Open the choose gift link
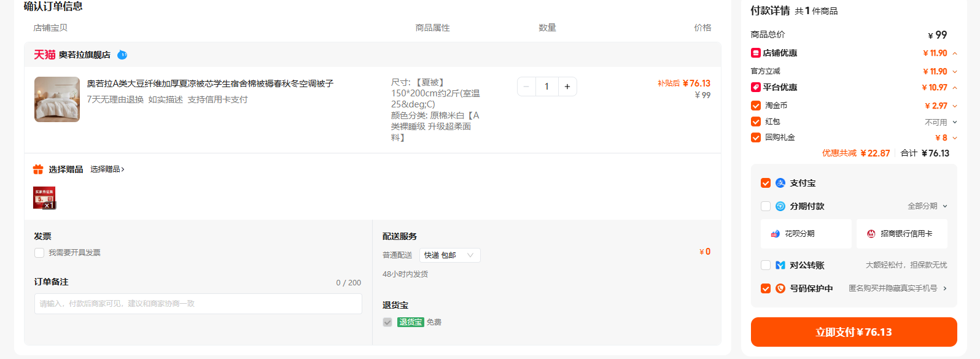The height and width of the screenshot is (359, 980). 107,169
